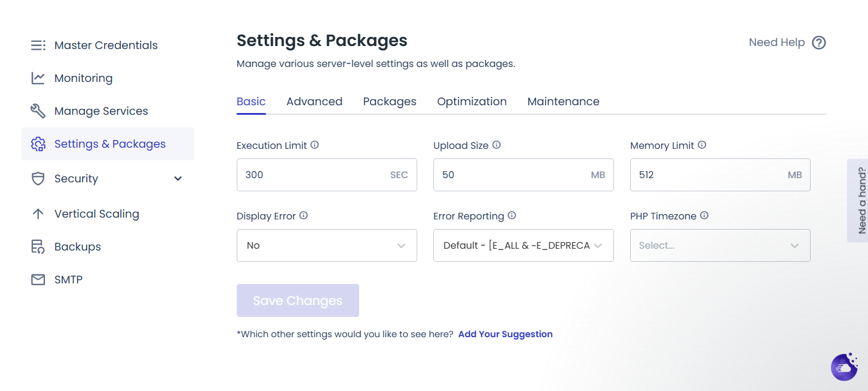Viewport: 868px width, 391px height.
Task: Open the cloud chat bubble icon
Action: click(844, 367)
